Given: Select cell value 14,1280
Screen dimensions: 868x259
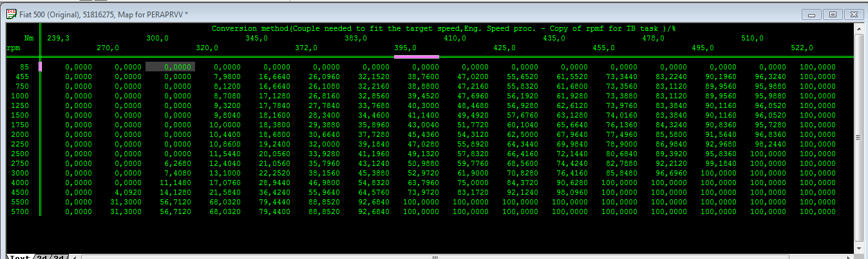Looking at the screenshot, I should click(175, 192).
